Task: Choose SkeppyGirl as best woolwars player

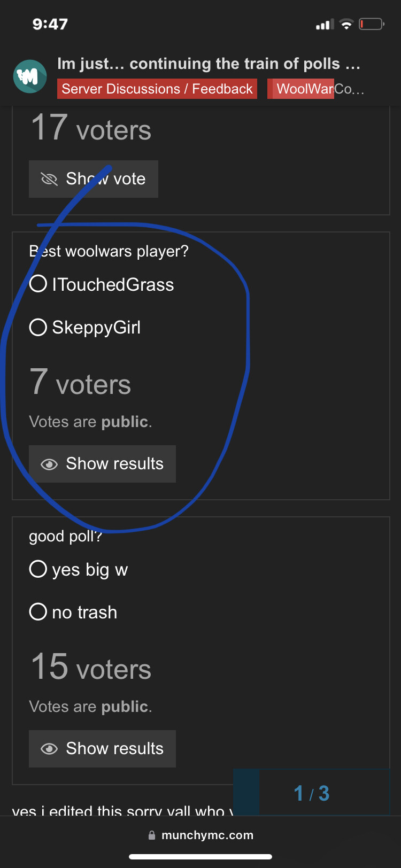Action: [85, 327]
